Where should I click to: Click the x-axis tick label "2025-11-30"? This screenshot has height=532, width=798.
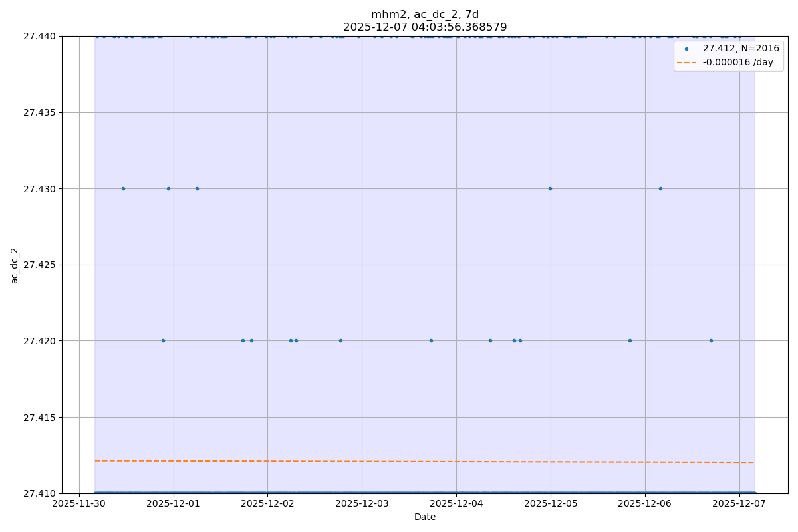[79, 504]
